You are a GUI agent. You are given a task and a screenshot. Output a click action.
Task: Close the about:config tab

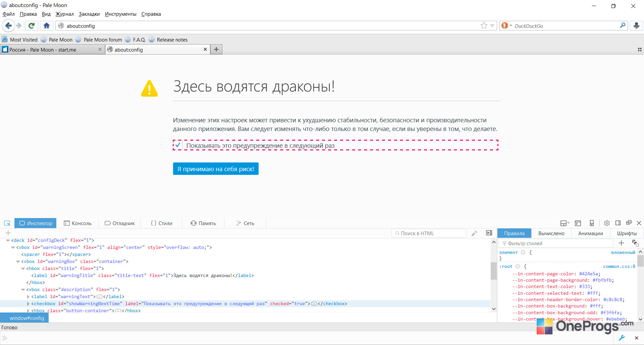[205, 50]
